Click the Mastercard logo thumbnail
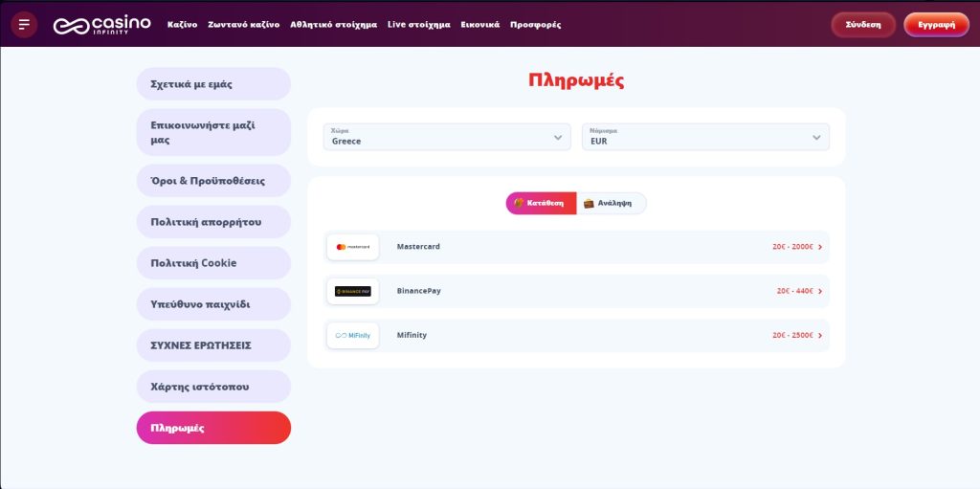 pos(352,247)
